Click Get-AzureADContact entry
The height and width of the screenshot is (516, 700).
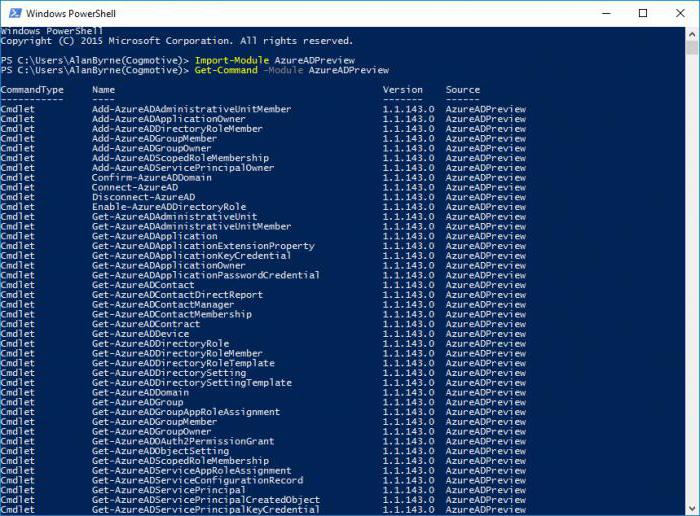click(x=143, y=285)
